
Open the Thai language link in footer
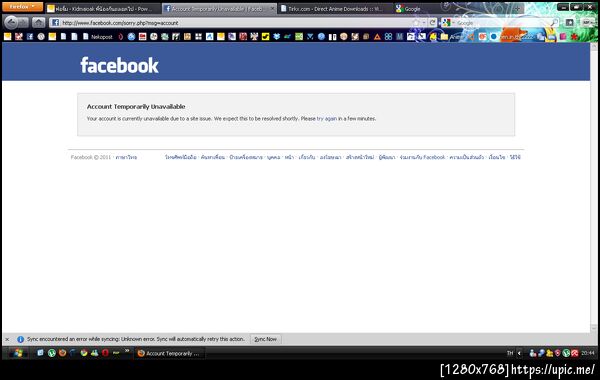(126, 157)
